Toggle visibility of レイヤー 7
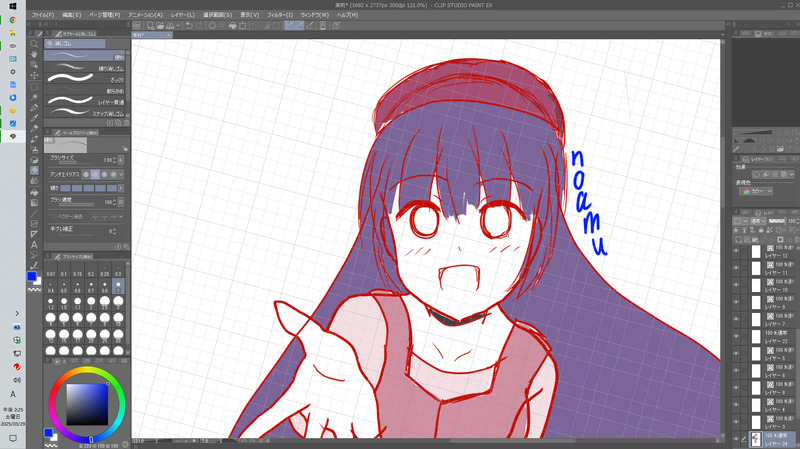This screenshot has width=800, height=449. pos(736,319)
